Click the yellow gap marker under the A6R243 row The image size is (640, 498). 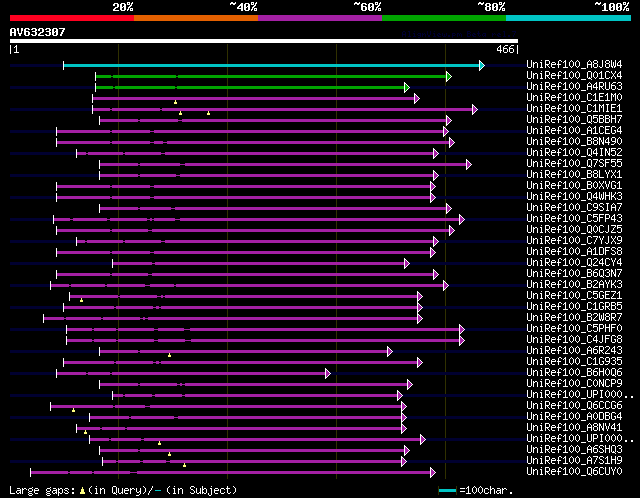pos(169,355)
